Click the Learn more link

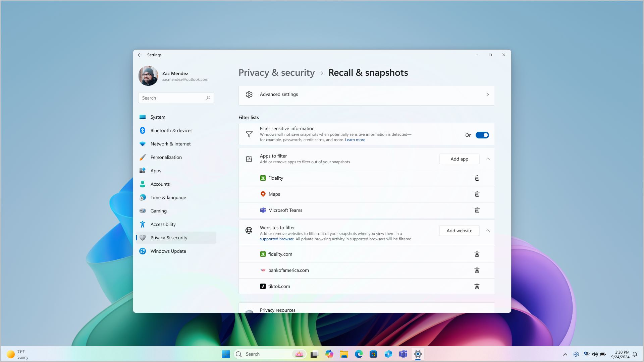355,140
